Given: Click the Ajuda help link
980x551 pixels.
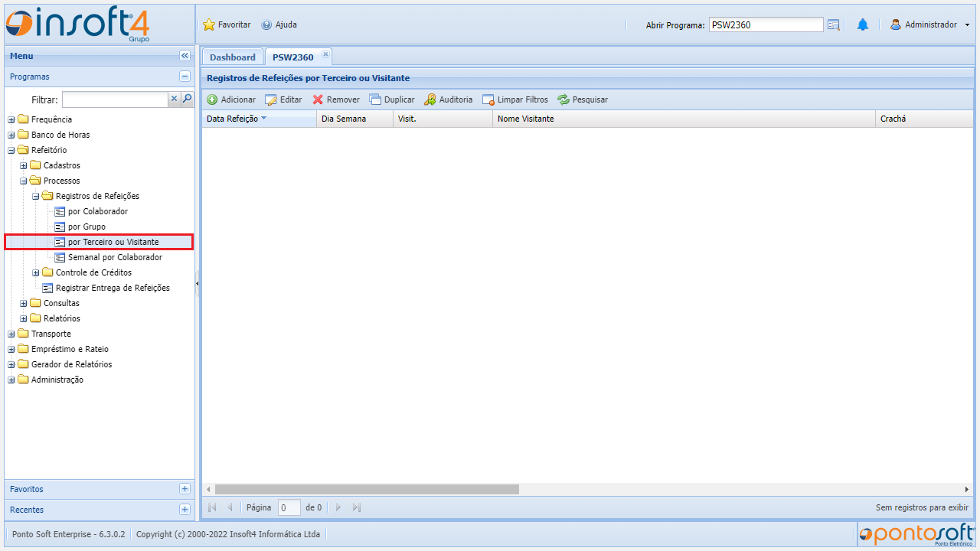Looking at the screenshot, I should tap(279, 24).
